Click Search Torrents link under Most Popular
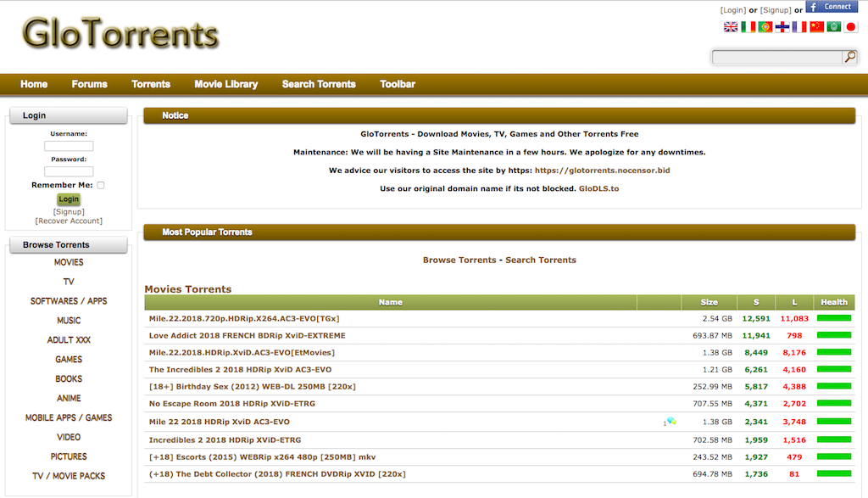Screen dimensions: 868x498 tap(541, 260)
